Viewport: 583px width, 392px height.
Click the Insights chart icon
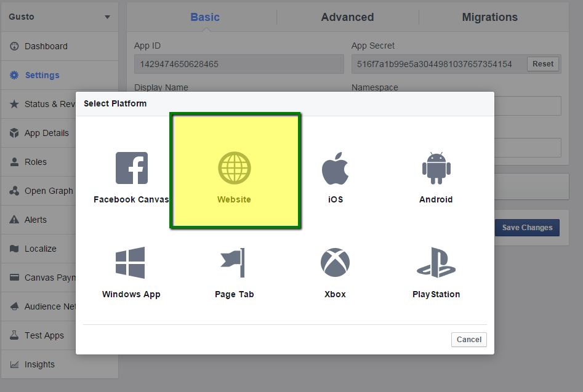[14, 364]
